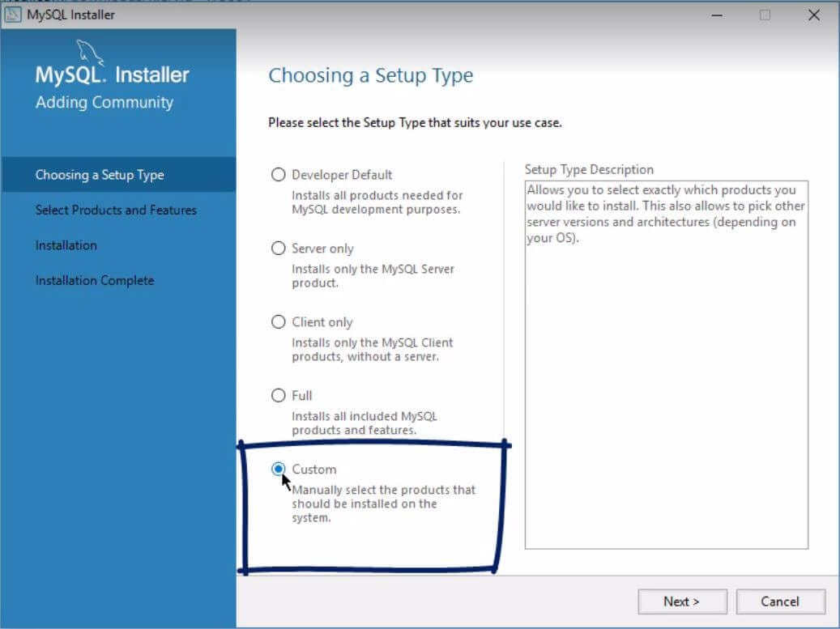
Task: Open the Installation Complete step
Action: 95,281
